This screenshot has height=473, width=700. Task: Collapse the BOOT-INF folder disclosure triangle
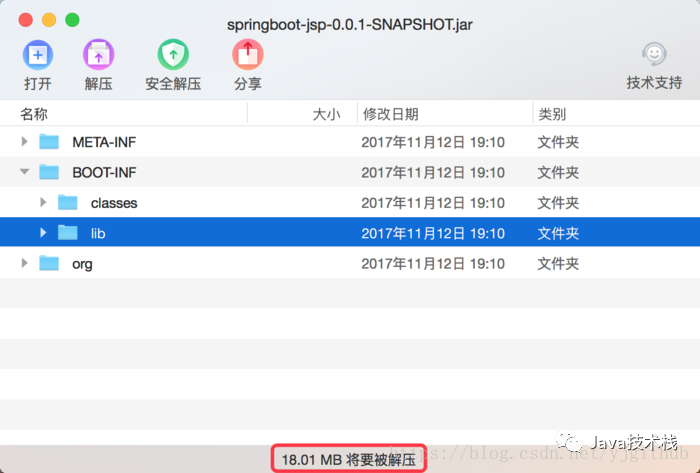pyautogui.click(x=25, y=172)
